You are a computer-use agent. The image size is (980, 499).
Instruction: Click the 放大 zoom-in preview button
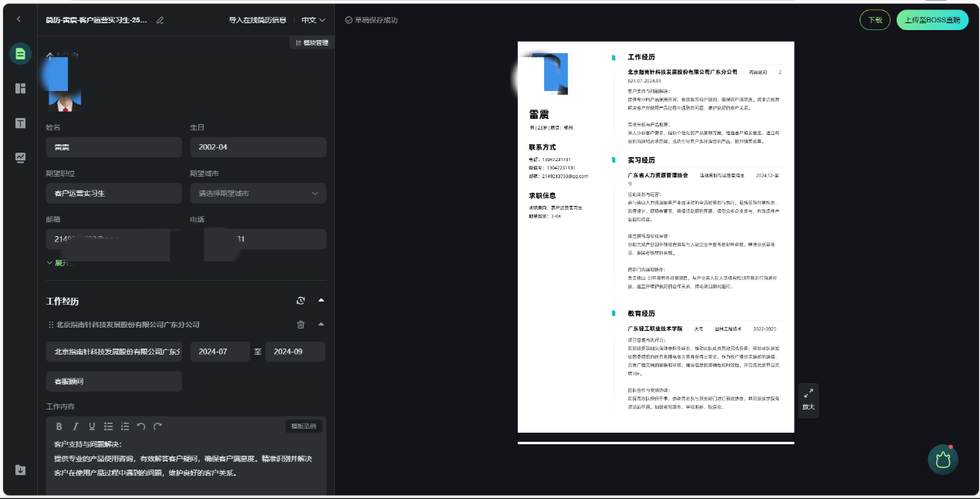pyautogui.click(x=808, y=400)
